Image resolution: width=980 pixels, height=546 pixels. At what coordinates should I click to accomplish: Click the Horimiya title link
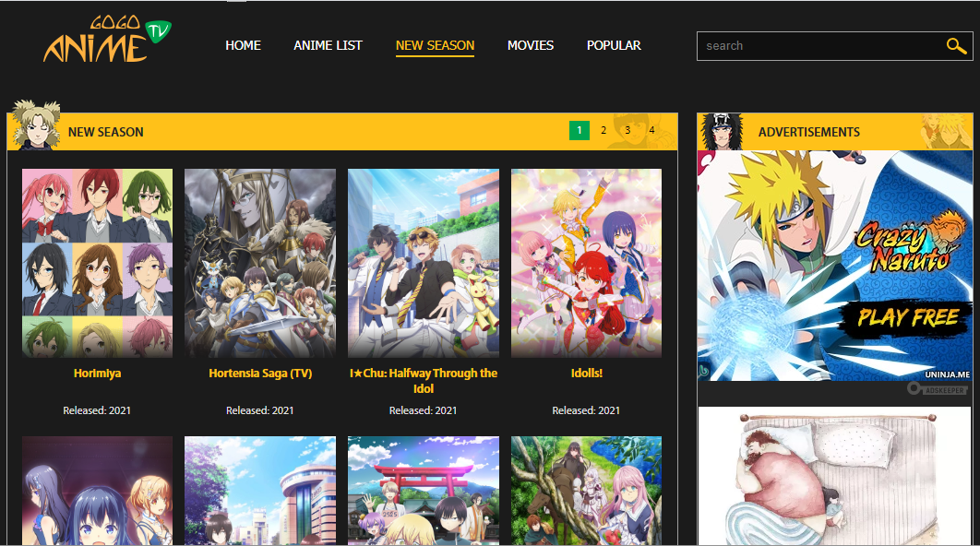click(x=98, y=373)
